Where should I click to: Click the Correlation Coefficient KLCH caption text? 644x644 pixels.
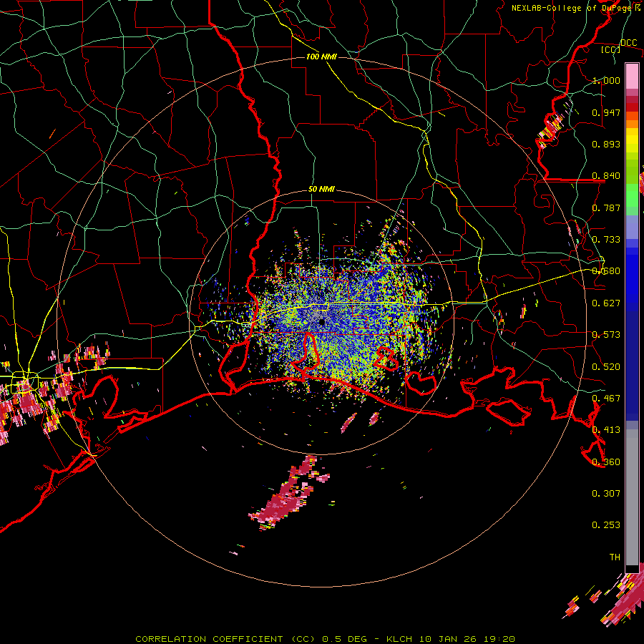tap(326, 639)
